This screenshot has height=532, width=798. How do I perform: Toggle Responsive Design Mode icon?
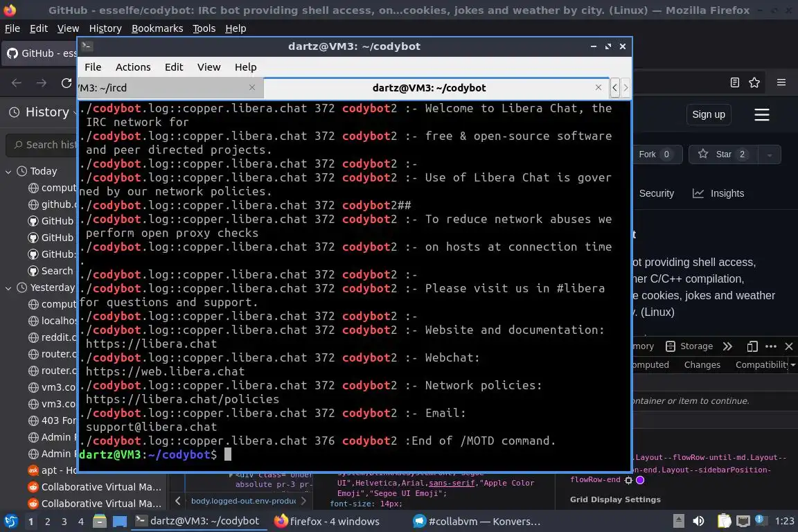[x=752, y=346]
